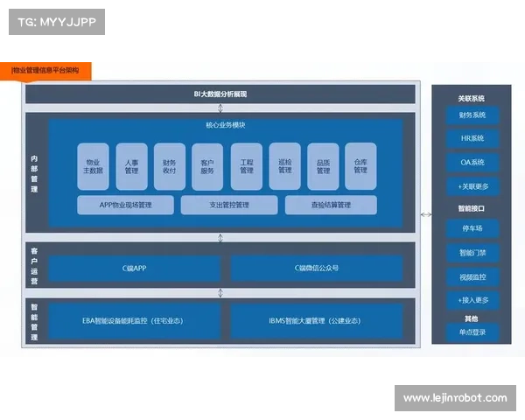
Task: Select the C端微信公众号 block
Action: tap(317, 268)
